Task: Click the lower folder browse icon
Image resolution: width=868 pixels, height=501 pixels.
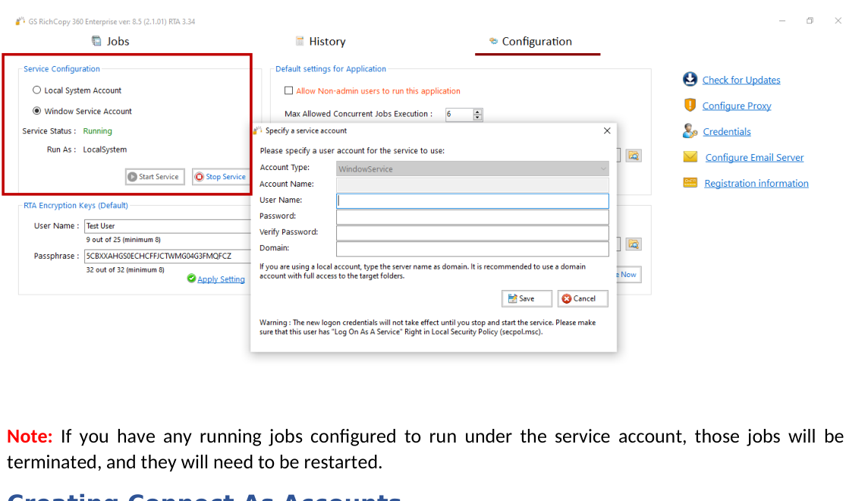Action: [634, 244]
